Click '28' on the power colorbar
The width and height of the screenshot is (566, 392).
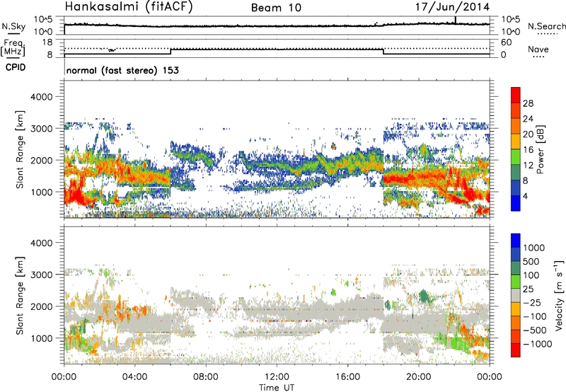pyautogui.click(x=528, y=103)
